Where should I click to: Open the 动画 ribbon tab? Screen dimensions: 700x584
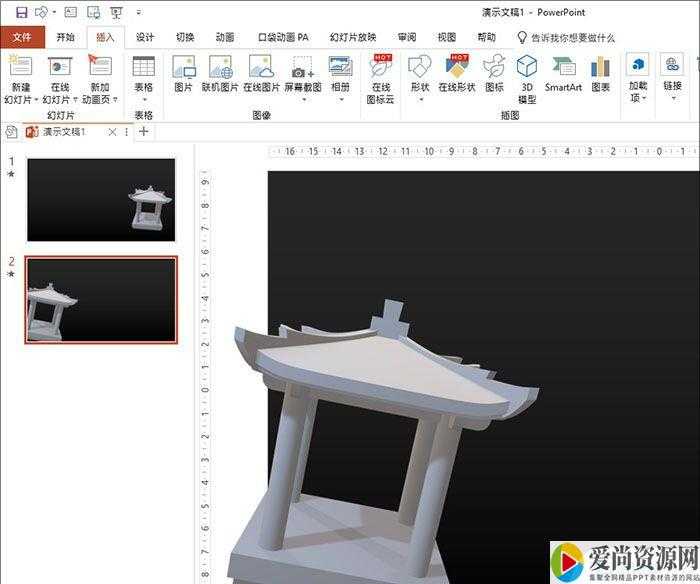click(225, 37)
